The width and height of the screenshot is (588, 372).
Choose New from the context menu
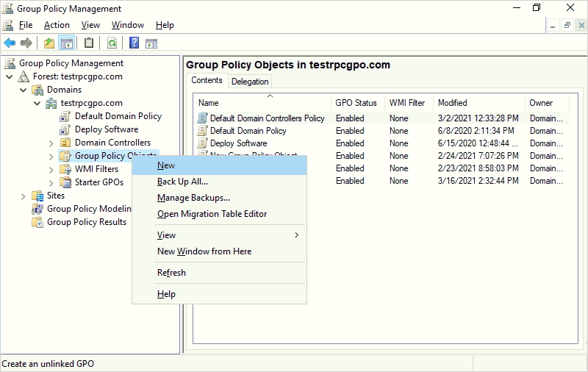point(166,165)
